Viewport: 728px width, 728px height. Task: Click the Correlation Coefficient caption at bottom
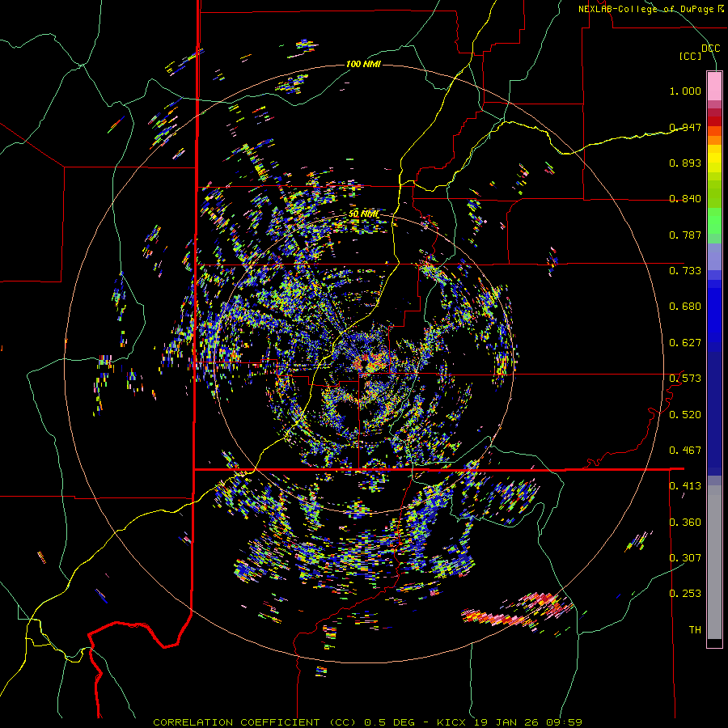[x=368, y=722]
